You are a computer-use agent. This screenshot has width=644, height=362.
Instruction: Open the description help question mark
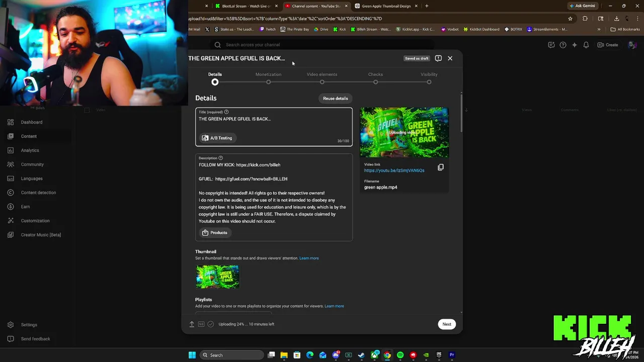(x=220, y=158)
